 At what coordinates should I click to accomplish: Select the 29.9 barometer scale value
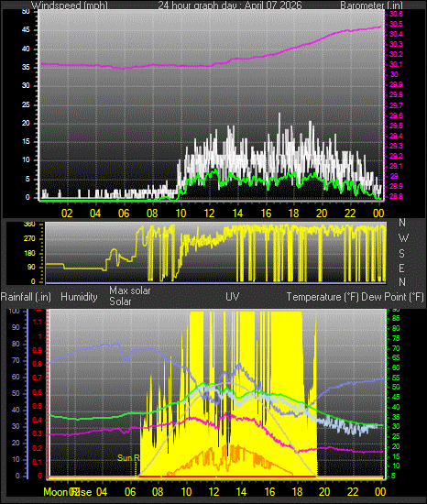point(396,85)
